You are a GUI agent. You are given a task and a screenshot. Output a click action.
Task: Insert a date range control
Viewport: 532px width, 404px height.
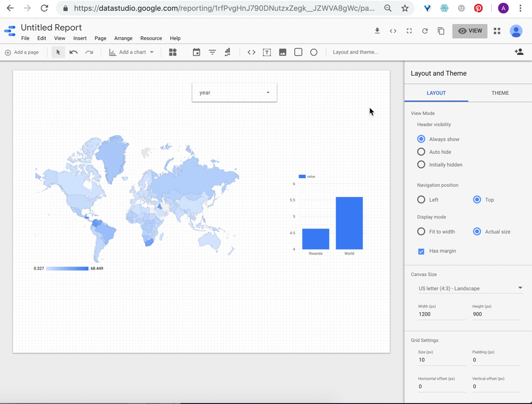tap(196, 52)
